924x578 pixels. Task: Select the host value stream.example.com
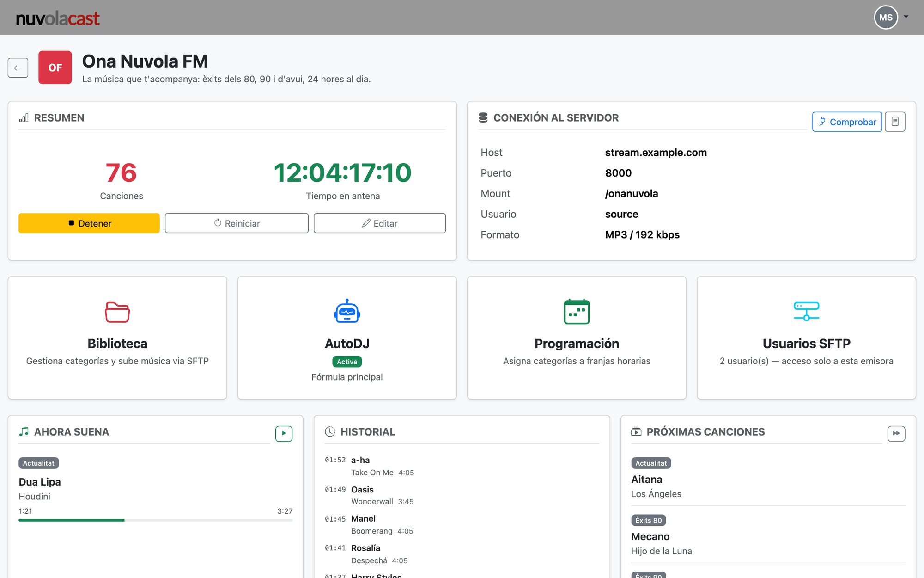(x=656, y=153)
